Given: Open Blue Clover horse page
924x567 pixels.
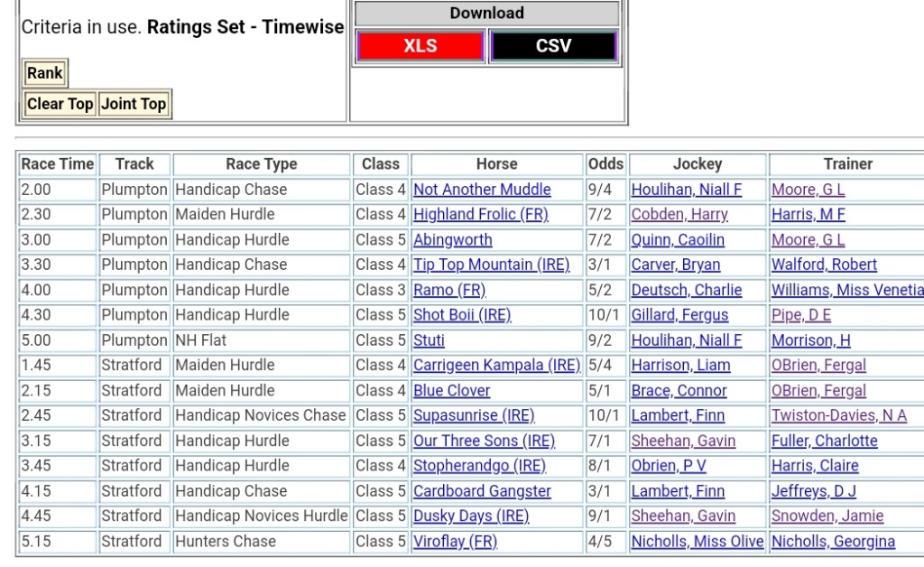Looking at the screenshot, I should pyautogui.click(x=451, y=391).
